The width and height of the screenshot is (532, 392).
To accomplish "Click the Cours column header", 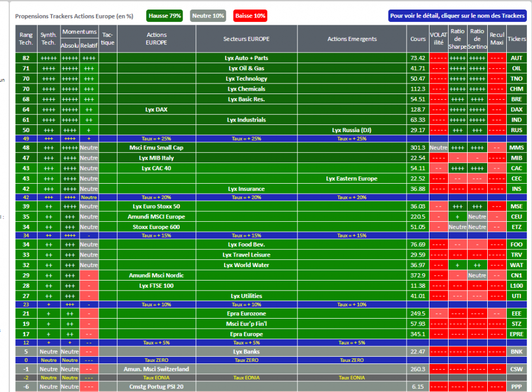I will (x=418, y=39).
